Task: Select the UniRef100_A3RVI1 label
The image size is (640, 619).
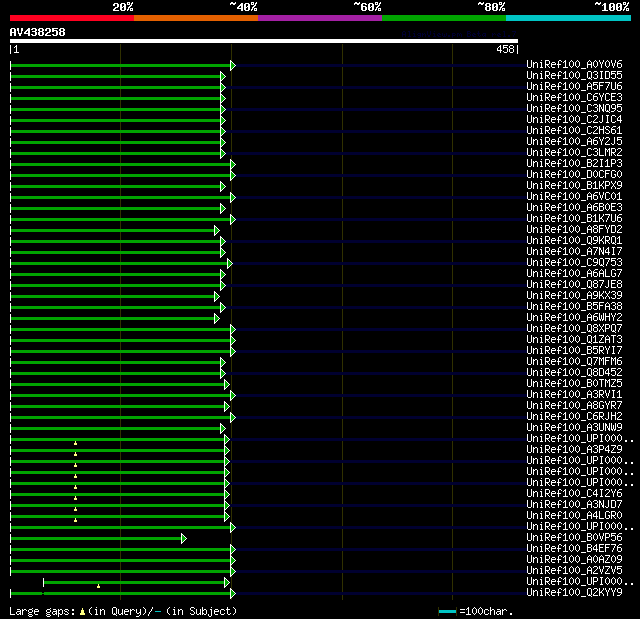Action: (574, 395)
